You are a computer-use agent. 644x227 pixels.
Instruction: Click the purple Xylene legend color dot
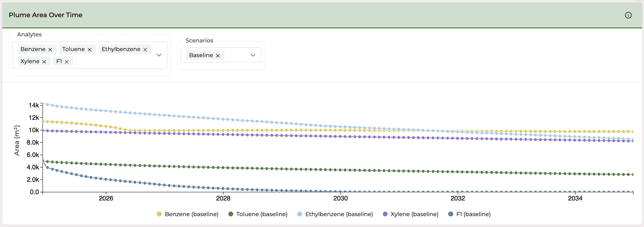[x=385, y=214]
